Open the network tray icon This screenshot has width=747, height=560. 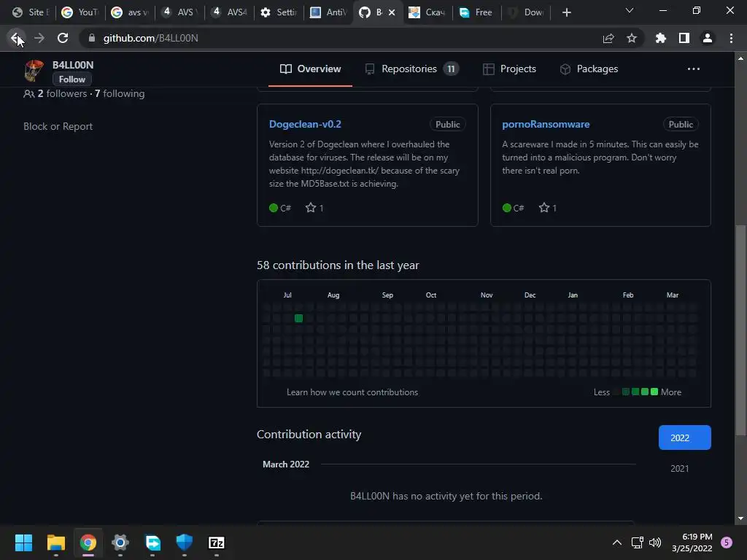638,542
